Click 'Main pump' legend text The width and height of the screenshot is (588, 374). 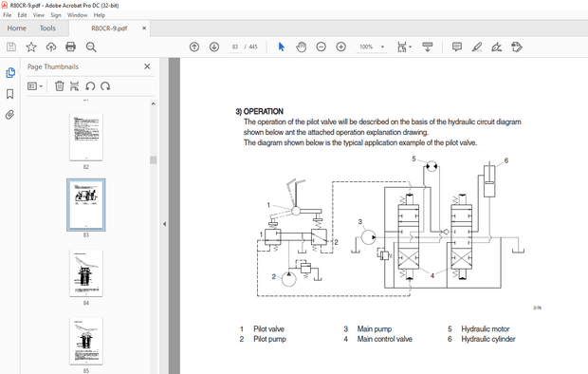pos(375,329)
